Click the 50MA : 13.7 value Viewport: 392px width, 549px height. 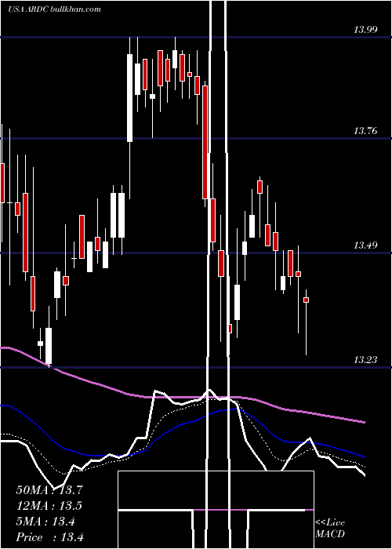pos(49,490)
